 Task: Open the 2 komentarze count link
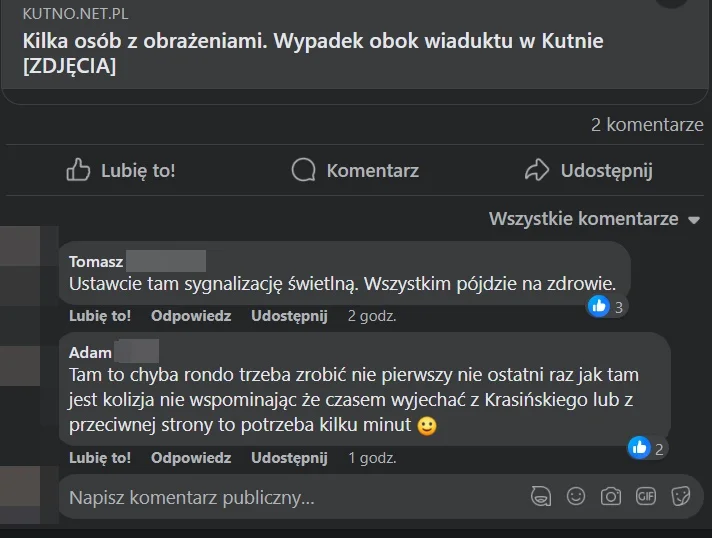(x=647, y=124)
